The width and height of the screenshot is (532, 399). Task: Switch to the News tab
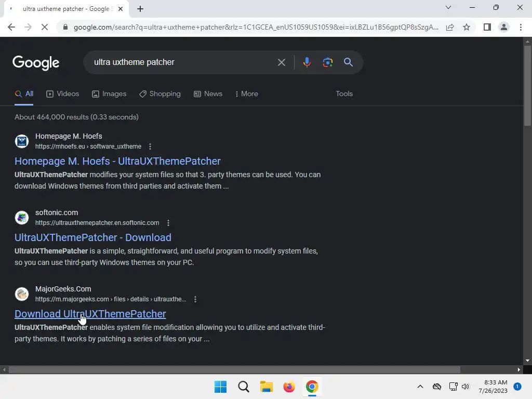208,94
